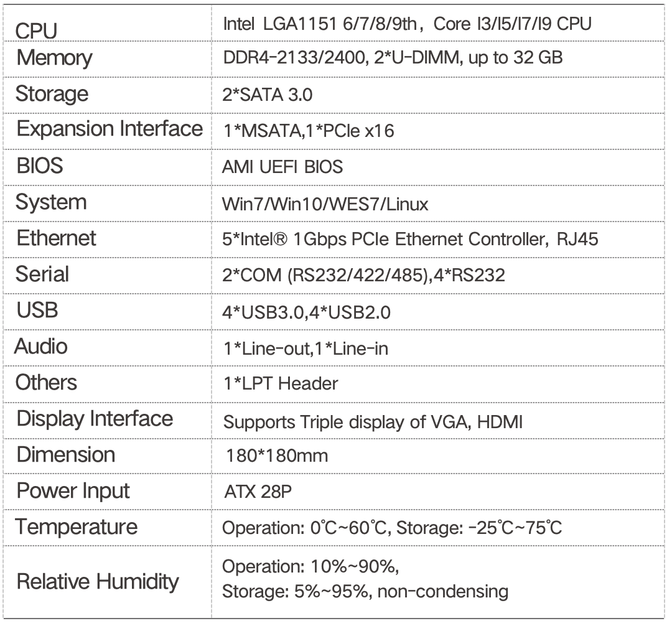Click the Serial COM ports value
672x631 pixels.
(363, 276)
